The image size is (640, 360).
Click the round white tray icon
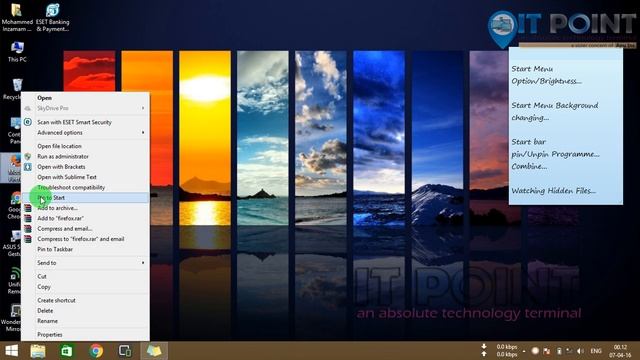[535, 351]
